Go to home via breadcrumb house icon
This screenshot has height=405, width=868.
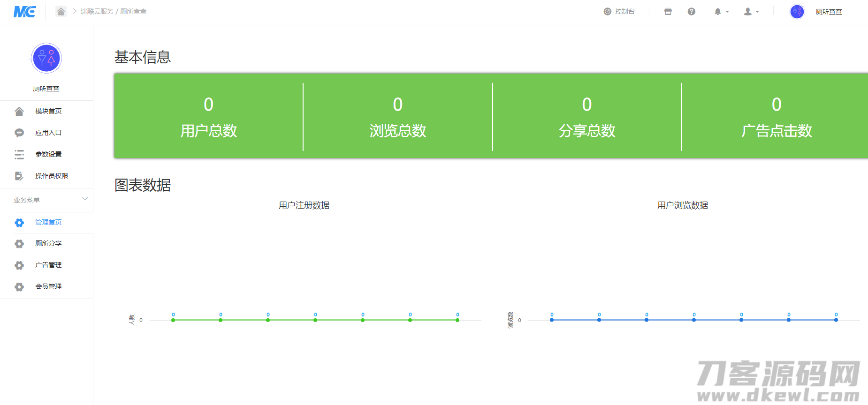[x=61, y=11]
